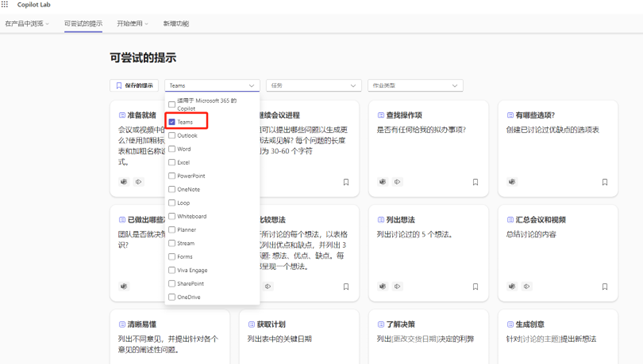Open the 获取计划 prompt card
This screenshot has height=364, width=643.
click(x=299, y=337)
